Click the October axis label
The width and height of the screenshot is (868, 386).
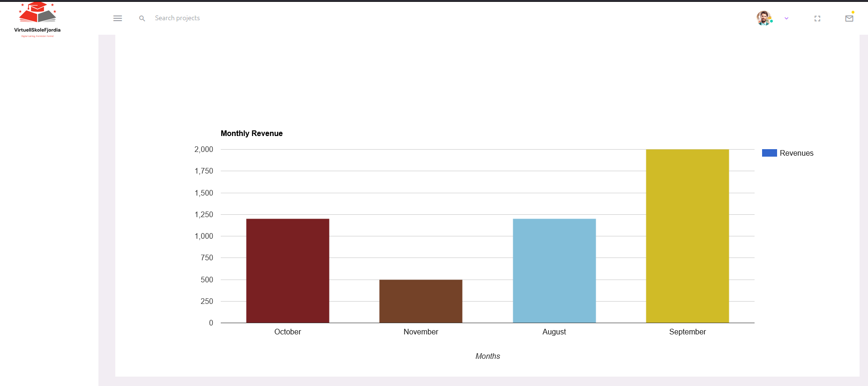[288, 332]
